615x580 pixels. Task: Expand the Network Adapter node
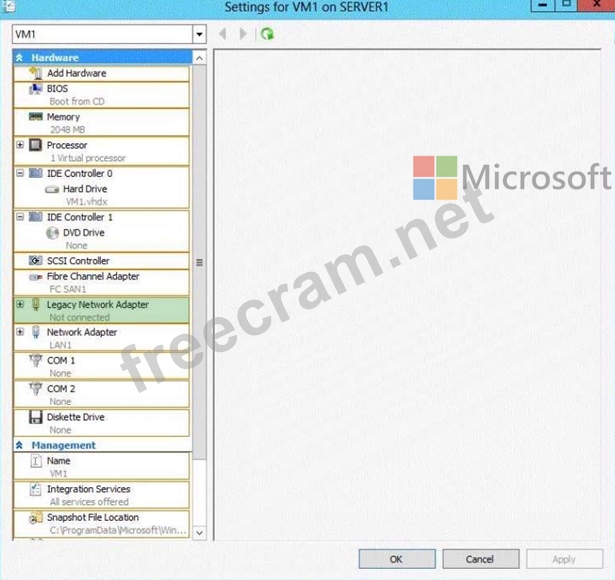[20, 332]
